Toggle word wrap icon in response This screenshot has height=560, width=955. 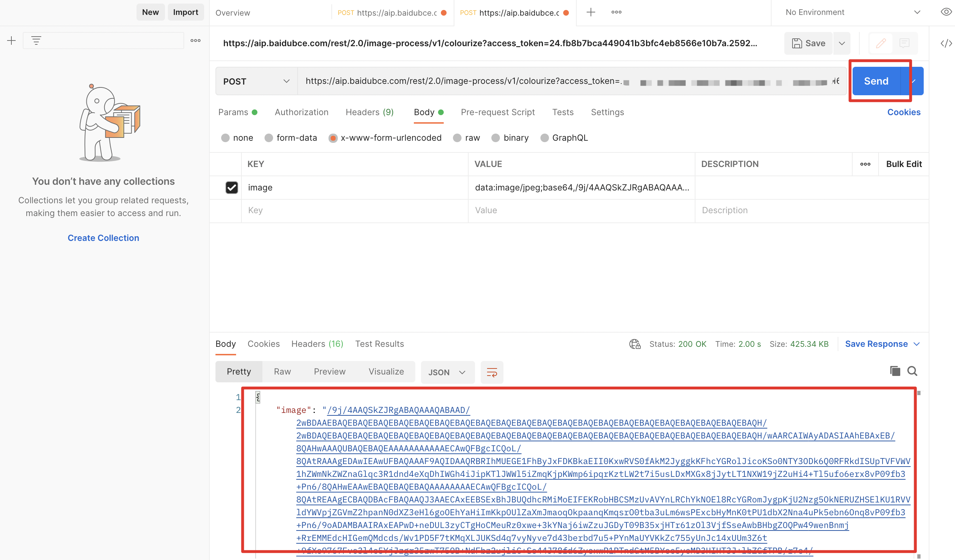(491, 372)
